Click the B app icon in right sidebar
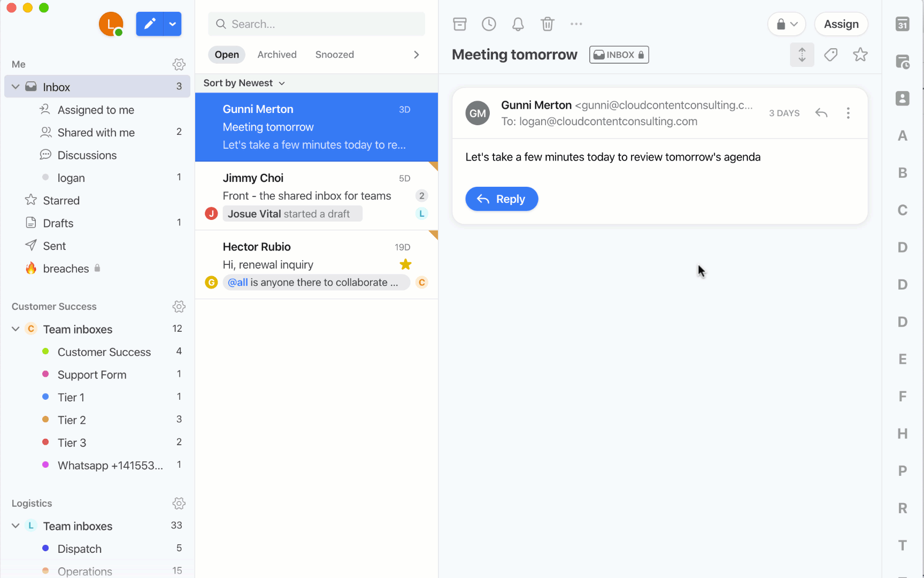This screenshot has height=578, width=924. point(903,173)
